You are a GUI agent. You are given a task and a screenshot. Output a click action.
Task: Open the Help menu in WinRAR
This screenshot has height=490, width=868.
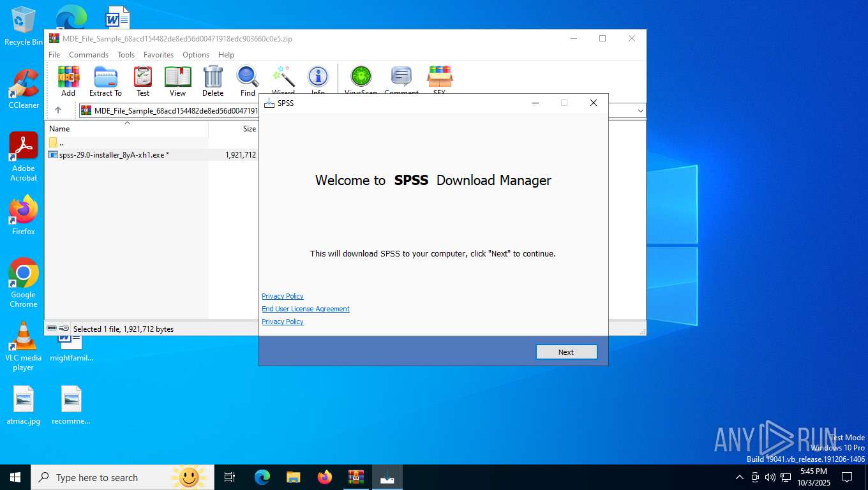(226, 55)
